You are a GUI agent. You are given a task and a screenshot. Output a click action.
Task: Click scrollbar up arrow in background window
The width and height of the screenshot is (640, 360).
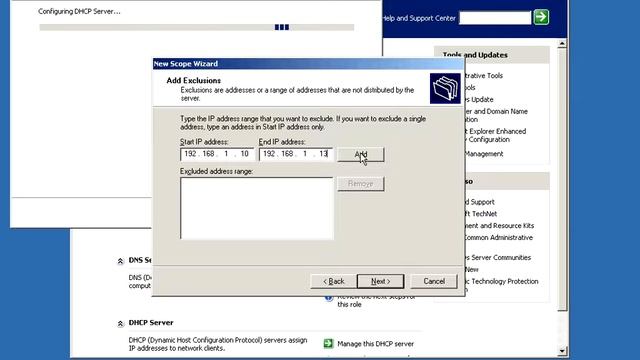tap(562, 43)
